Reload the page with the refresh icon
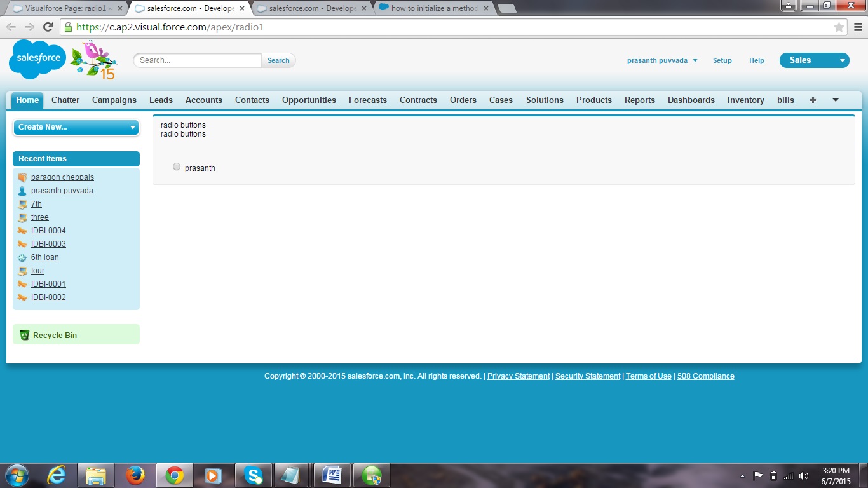The width and height of the screenshot is (868, 488). [48, 27]
